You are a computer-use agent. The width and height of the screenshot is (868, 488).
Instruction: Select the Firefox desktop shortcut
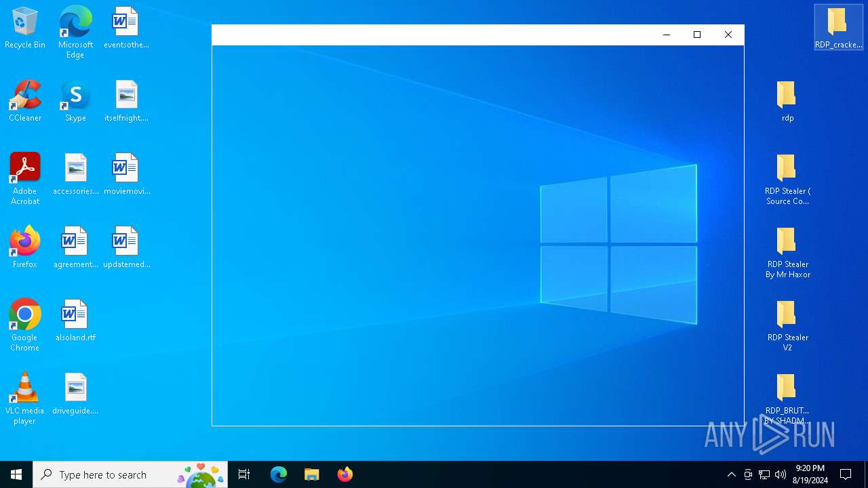(x=25, y=247)
